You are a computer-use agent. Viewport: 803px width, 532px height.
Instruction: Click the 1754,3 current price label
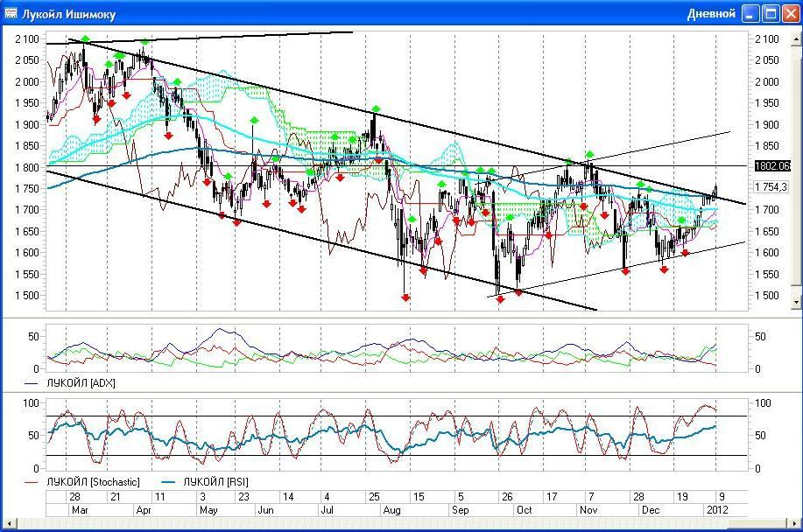[771, 186]
